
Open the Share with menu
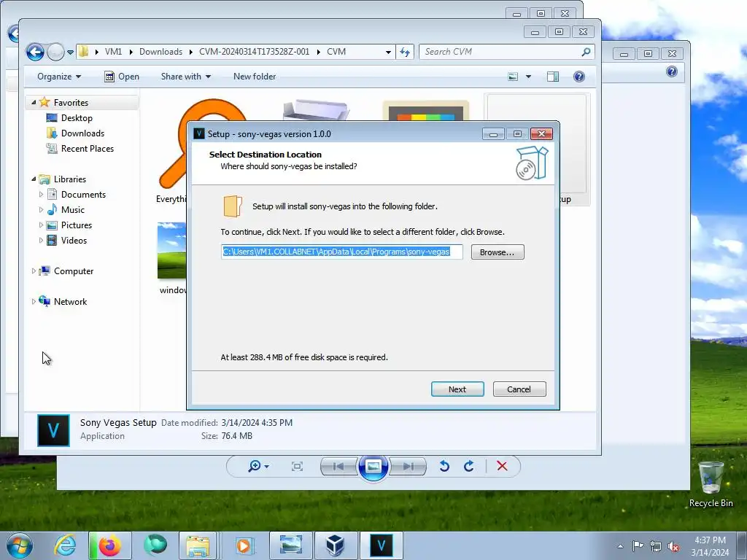click(x=186, y=76)
